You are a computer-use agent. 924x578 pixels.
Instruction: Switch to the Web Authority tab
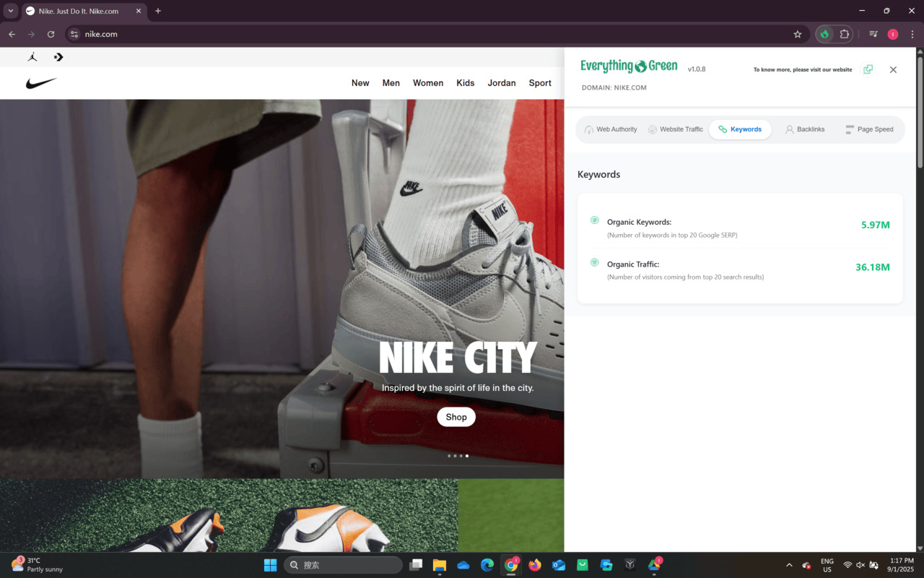pyautogui.click(x=611, y=129)
